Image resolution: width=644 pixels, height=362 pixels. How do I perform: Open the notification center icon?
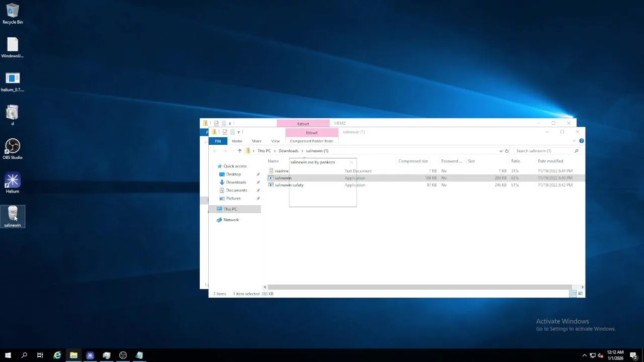coord(633,355)
